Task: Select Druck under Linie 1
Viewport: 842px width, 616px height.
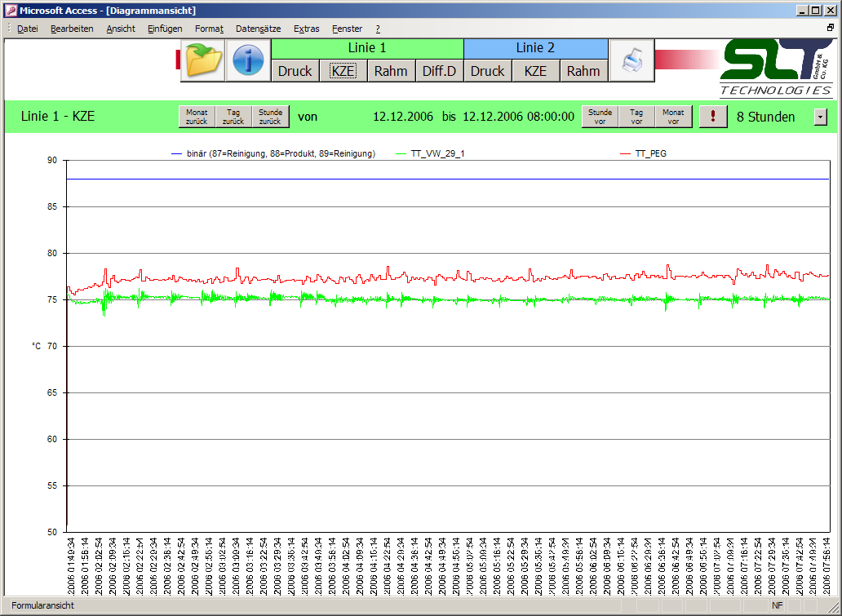Action: (295, 71)
